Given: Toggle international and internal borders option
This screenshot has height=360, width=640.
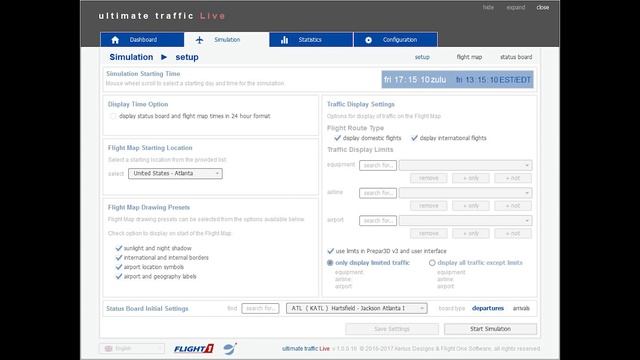Looking at the screenshot, I should 119,258.
